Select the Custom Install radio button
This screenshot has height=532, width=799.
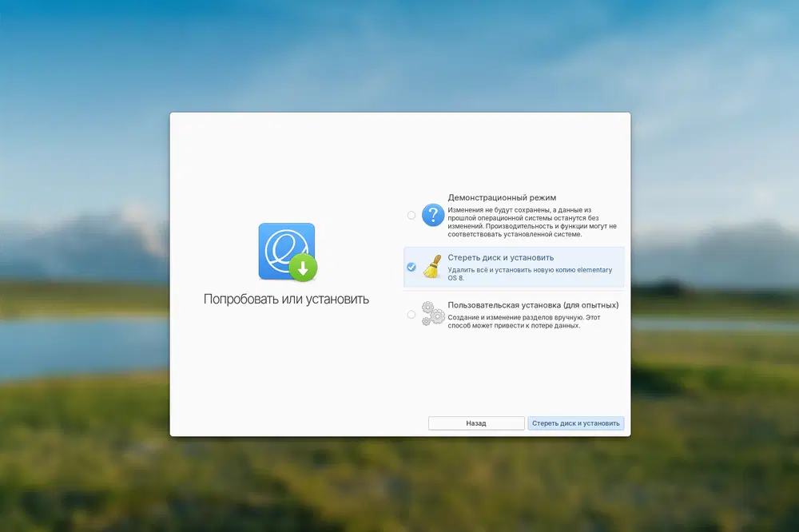pos(411,315)
